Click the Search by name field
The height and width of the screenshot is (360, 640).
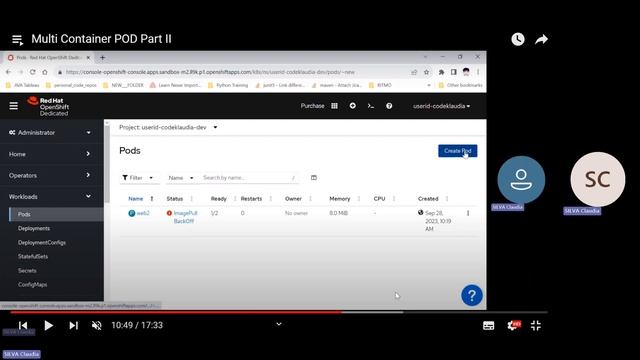click(x=249, y=178)
